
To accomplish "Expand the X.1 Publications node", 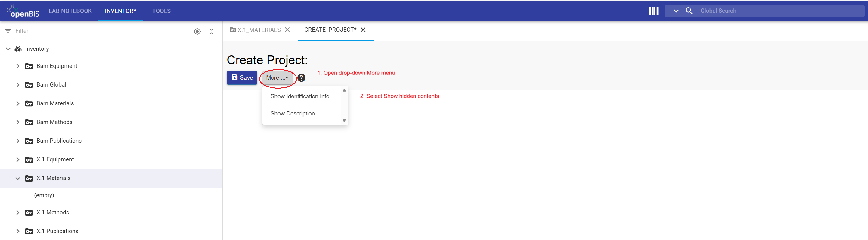I will tap(18, 231).
